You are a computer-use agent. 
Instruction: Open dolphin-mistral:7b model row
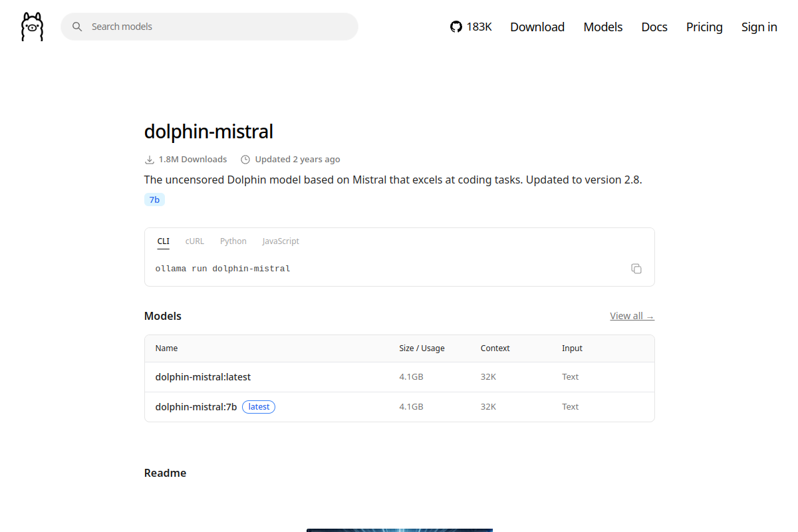[400, 407]
